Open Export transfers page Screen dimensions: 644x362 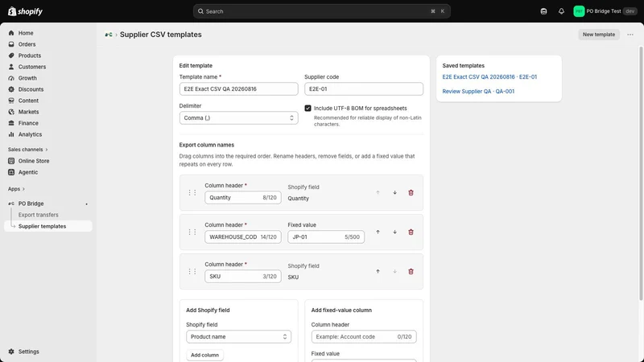[38, 215]
